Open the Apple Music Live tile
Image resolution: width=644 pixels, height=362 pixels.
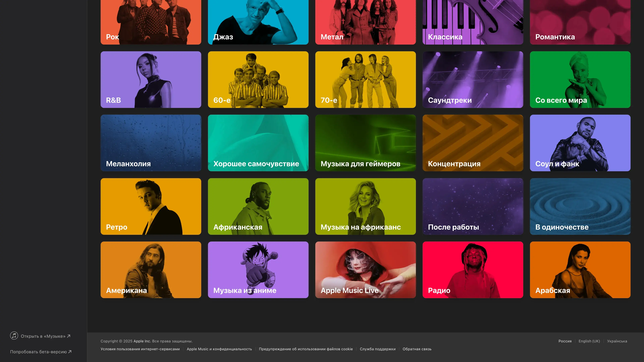pos(365,269)
